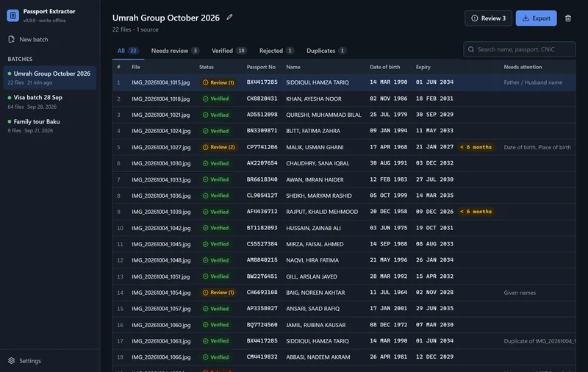Click the Review 3 button
This screenshot has width=588, height=372.
coord(488,18)
